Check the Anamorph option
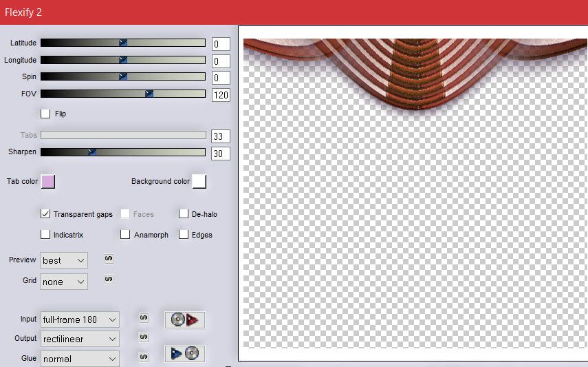This screenshot has height=367, width=588. 125,234
